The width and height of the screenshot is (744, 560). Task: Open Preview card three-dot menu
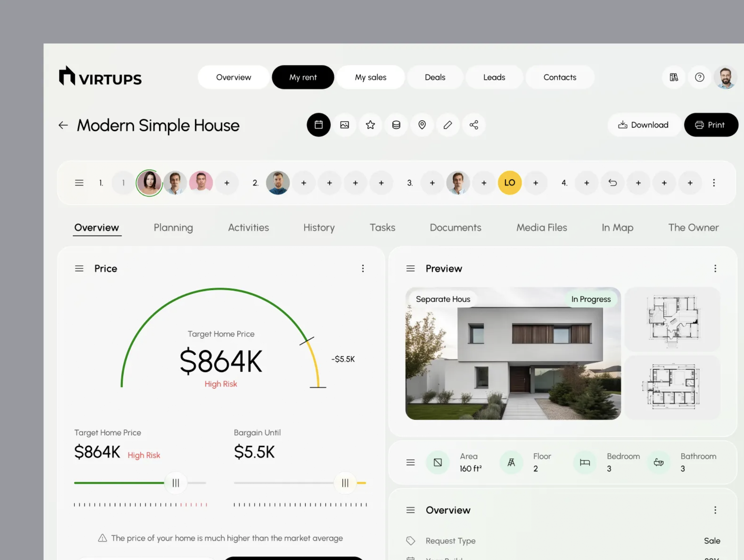[715, 268]
